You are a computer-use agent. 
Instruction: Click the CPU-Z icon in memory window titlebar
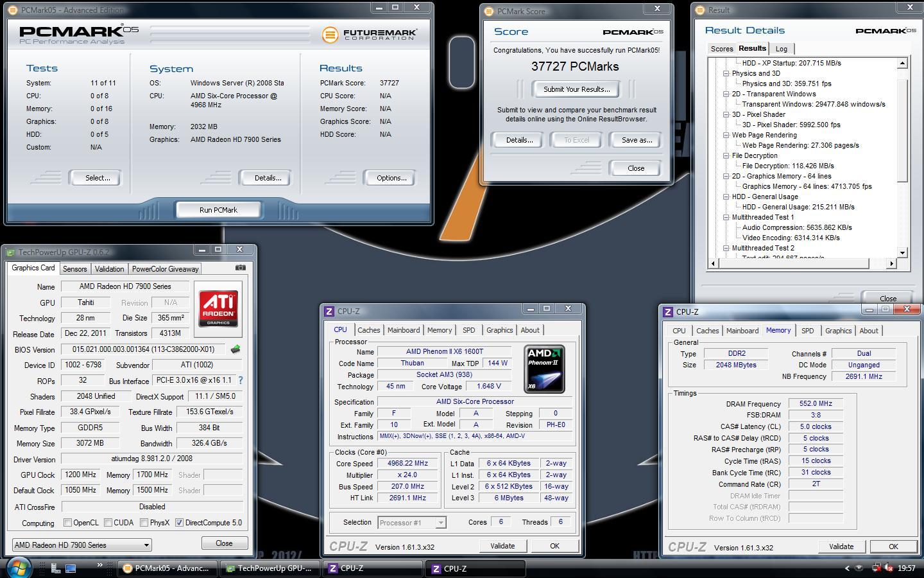668,312
